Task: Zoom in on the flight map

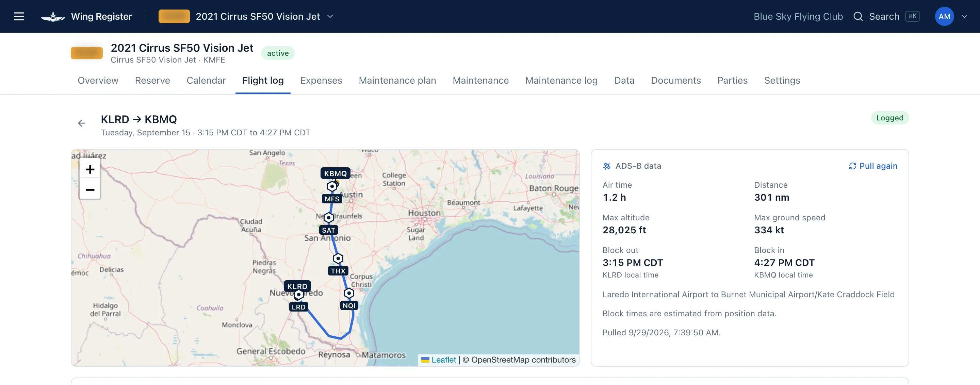Action: click(90, 169)
